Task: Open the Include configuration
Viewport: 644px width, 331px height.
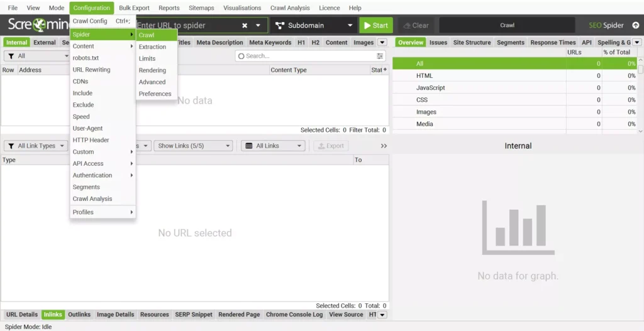Action: [x=103, y=93]
